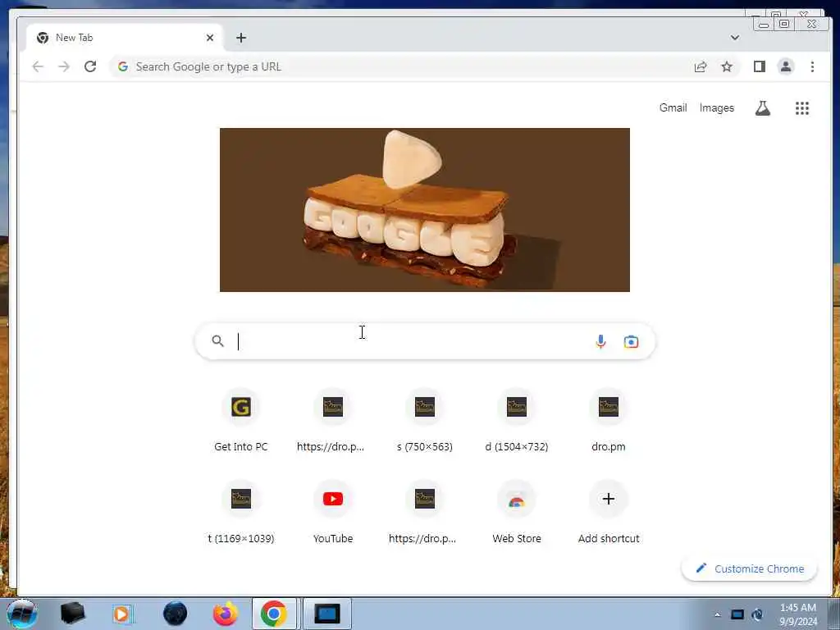
Task: Click inside the Google search box
Action: coord(424,341)
